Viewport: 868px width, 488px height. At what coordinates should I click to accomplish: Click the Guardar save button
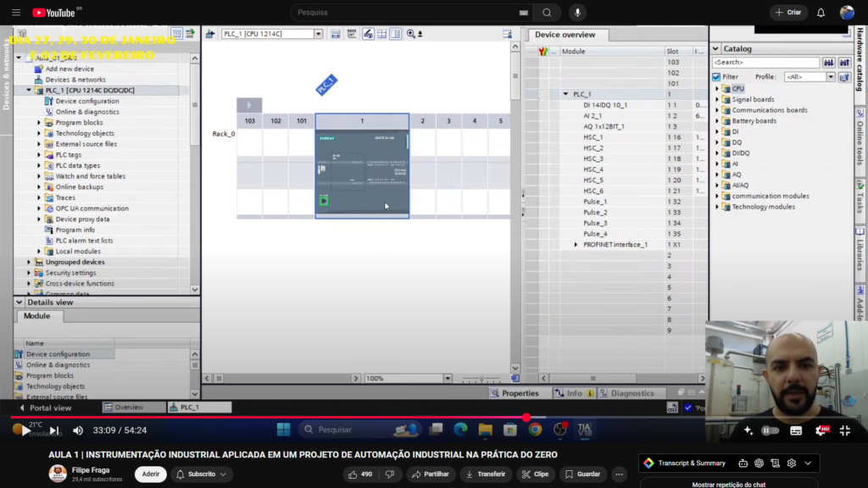coord(583,474)
